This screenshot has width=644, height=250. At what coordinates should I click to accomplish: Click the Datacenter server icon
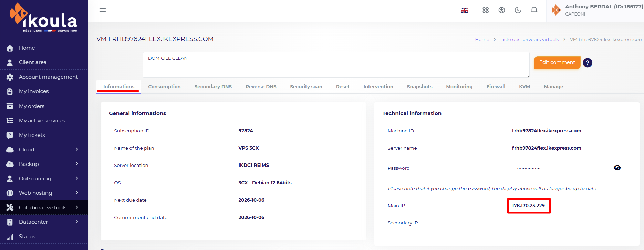click(x=10, y=222)
